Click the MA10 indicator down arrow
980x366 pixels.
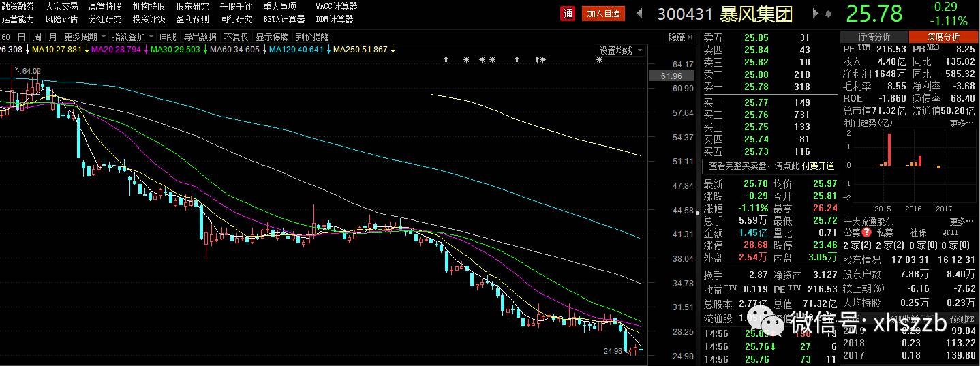pyautogui.click(x=86, y=49)
